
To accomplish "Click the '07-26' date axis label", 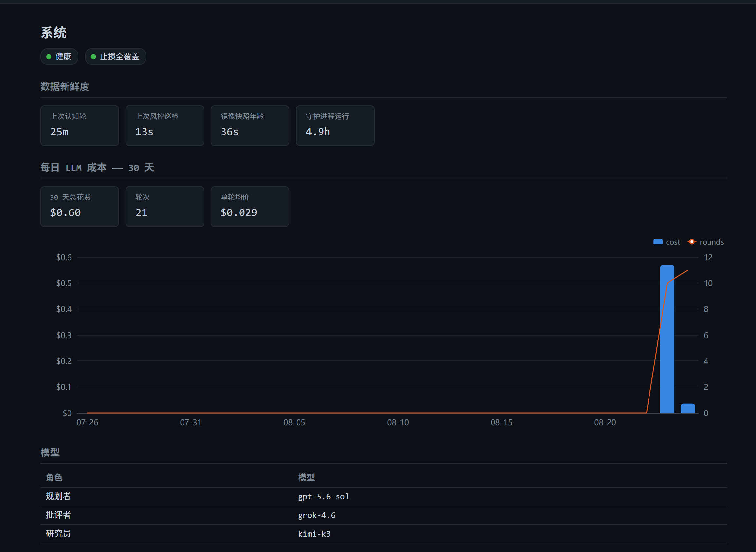I will (87, 422).
